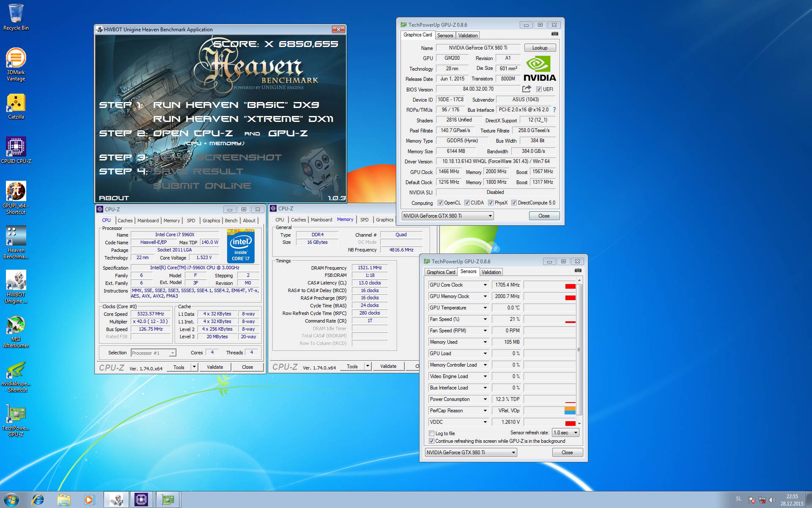The height and width of the screenshot is (508, 812).
Task: Open GPU selector in Sensors window
Action: 471,453
